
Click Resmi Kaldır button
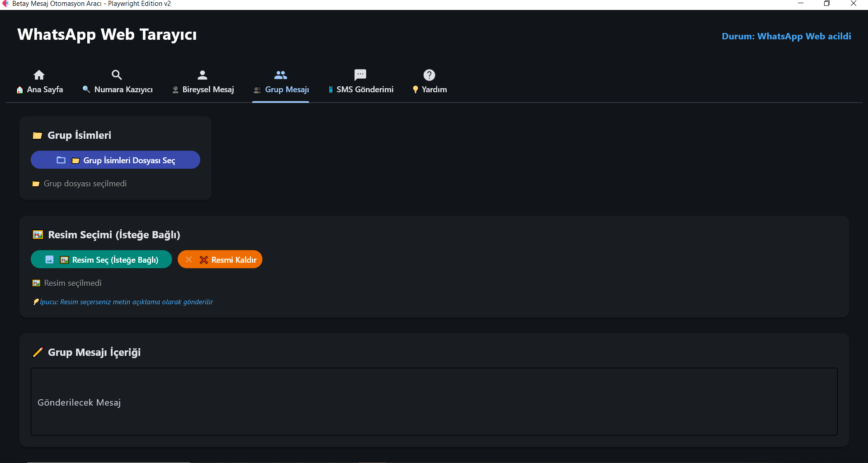[220, 260]
